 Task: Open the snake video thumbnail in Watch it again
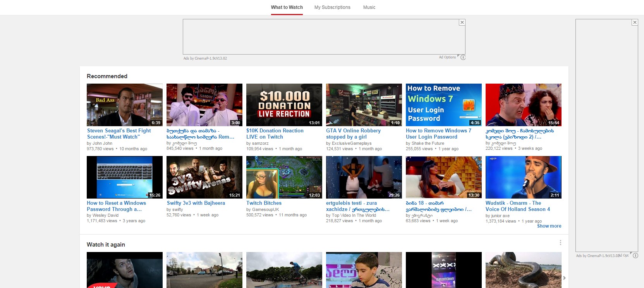tap(523, 270)
